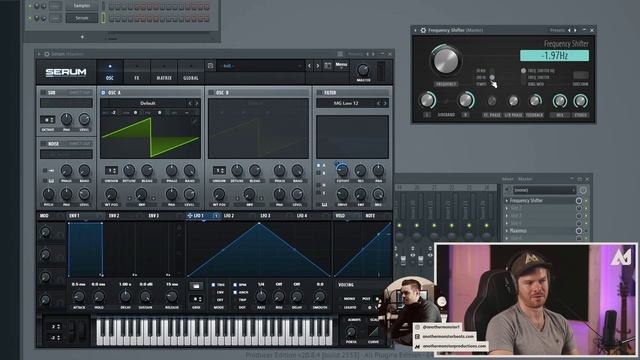Viewport: 640px width, 360px height.
Task: Select the ENV 3 tab in Serum
Action: (153, 216)
